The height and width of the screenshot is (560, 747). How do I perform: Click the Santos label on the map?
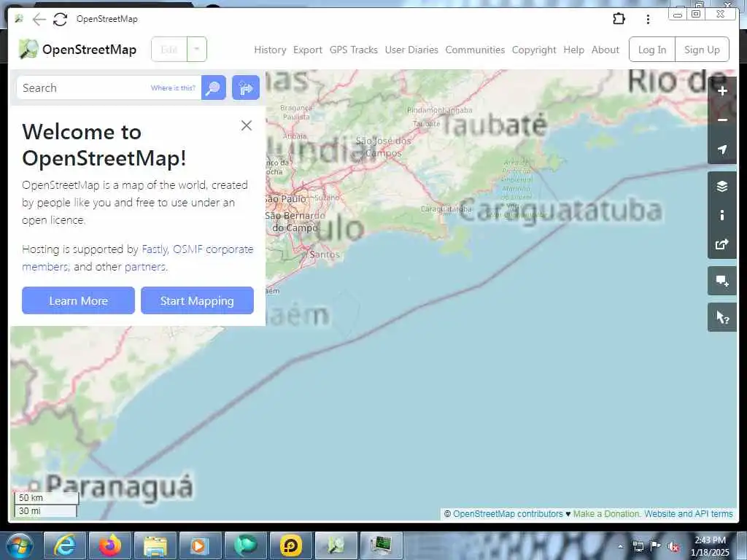pos(325,254)
